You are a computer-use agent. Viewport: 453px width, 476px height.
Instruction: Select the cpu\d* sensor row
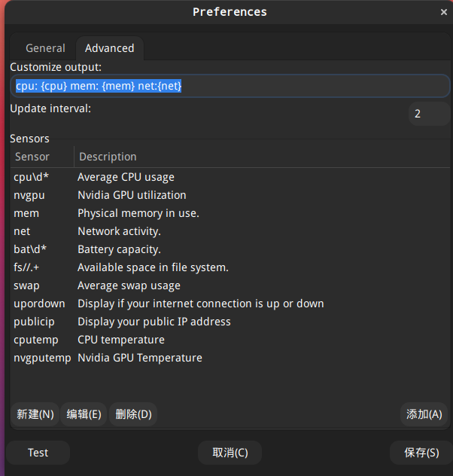coord(230,177)
